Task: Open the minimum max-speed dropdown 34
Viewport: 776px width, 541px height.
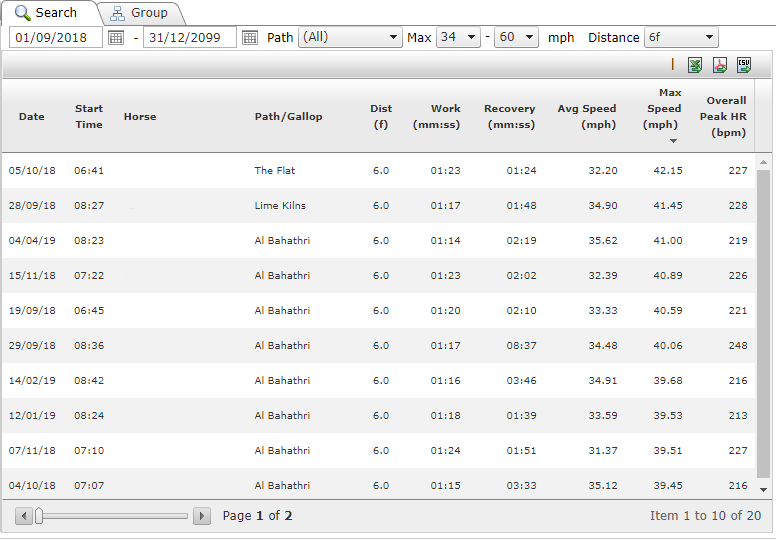Action: (x=458, y=37)
